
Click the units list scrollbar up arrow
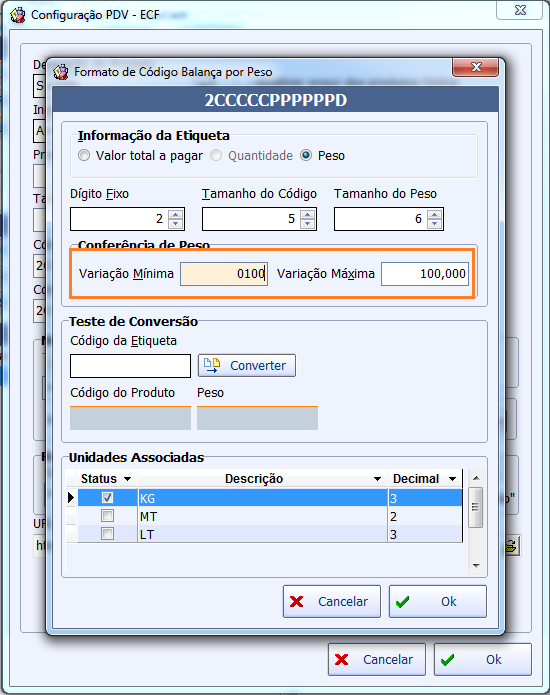pyautogui.click(x=476, y=478)
